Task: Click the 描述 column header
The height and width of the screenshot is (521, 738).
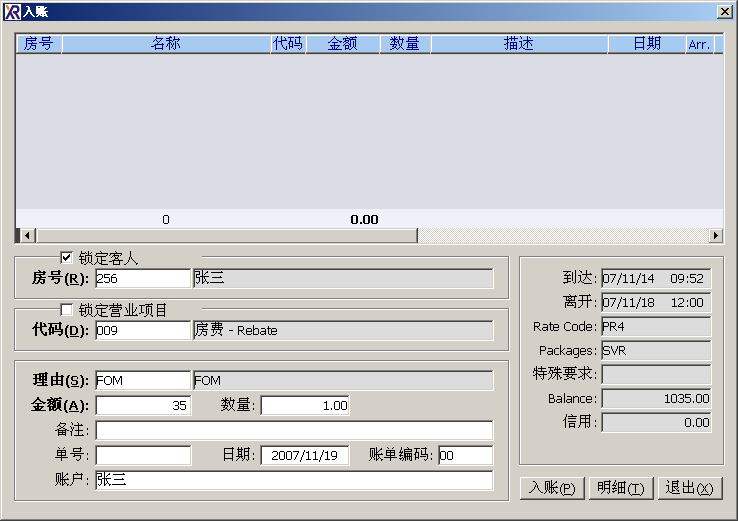Action: pos(519,44)
